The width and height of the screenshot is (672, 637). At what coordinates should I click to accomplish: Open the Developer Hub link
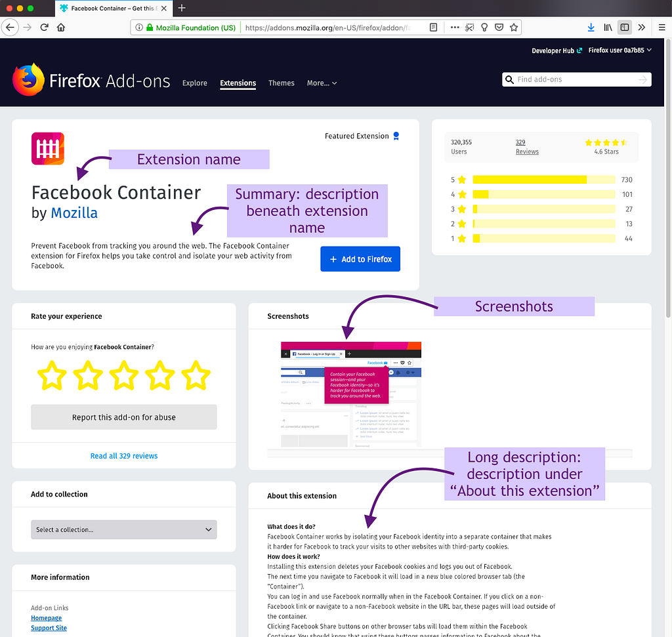tap(556, 51)
